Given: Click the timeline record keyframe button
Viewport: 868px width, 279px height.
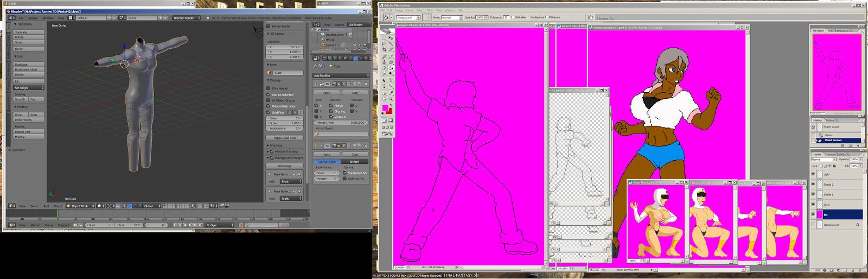Looking at the screenshot, I should click(x=241, y=225).
